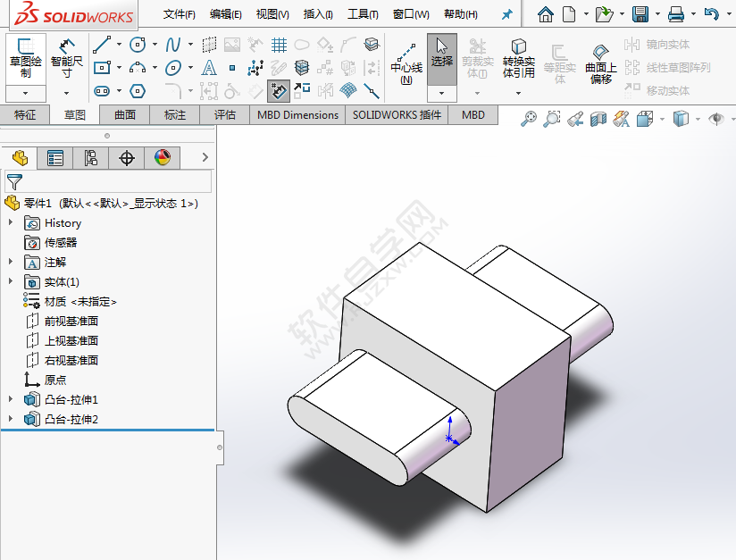Click the FeatureManager filter input field

(114, 181)
